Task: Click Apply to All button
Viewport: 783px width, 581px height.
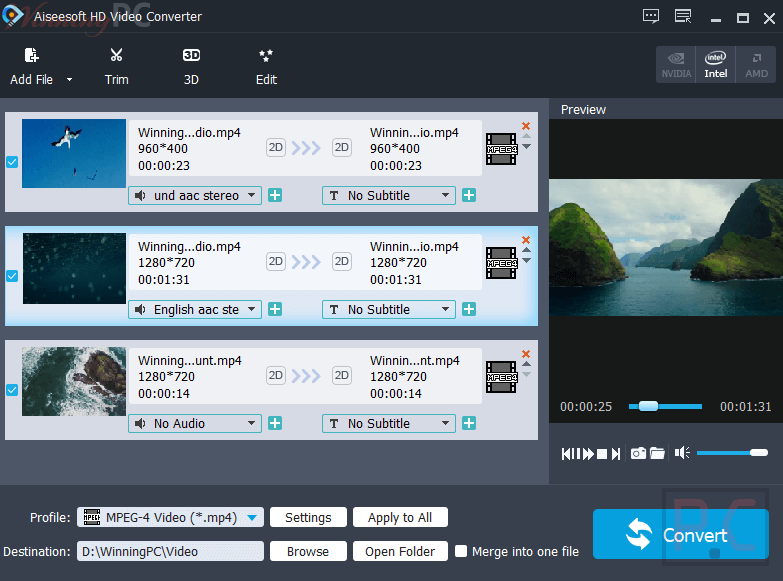Action: point(400,517)
